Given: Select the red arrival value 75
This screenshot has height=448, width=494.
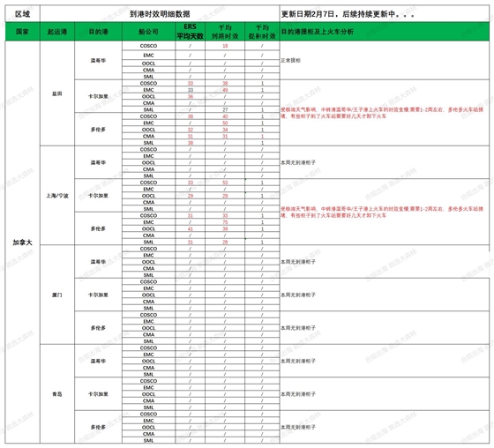Looking at the screenshot, I should (x=225, y=222).
